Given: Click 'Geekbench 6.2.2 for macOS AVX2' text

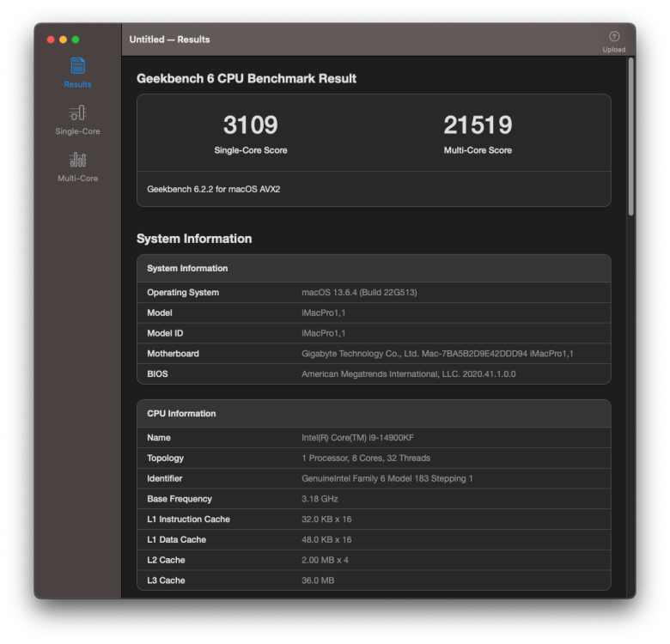Looking at the screenshot, I should pyautogui.click(x=214, y=189).
